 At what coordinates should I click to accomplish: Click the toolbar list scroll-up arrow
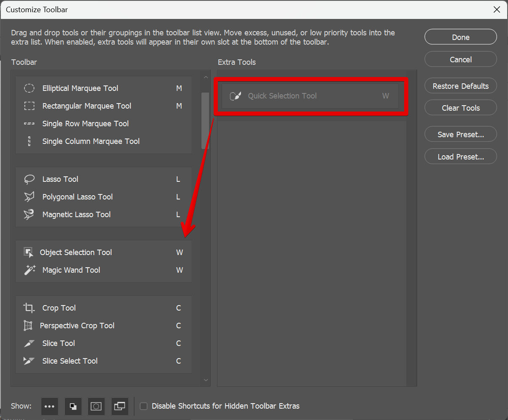(x=206, y=77)
